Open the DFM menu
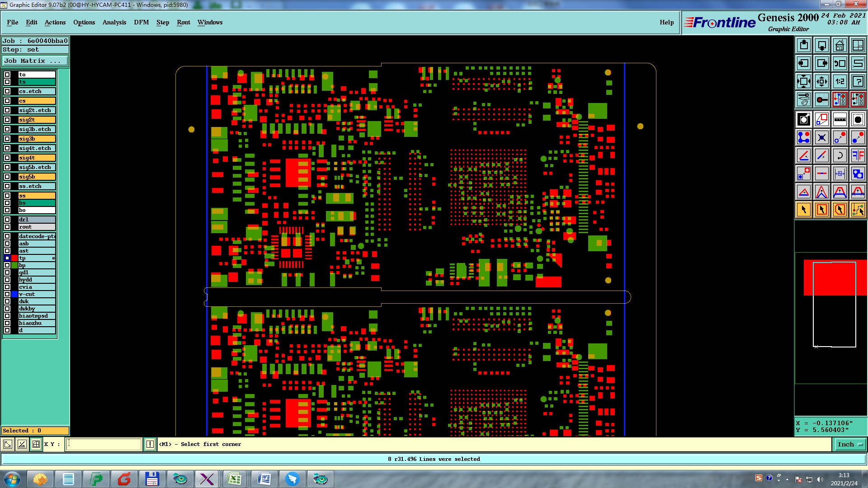 pos(142,22)
